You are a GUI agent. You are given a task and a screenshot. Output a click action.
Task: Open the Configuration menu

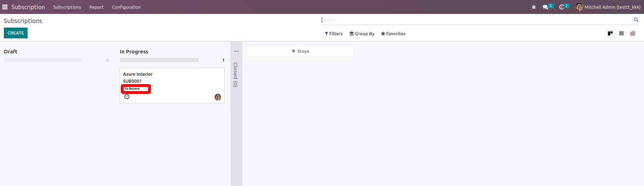pyautogui.click(x=126, y=7)
